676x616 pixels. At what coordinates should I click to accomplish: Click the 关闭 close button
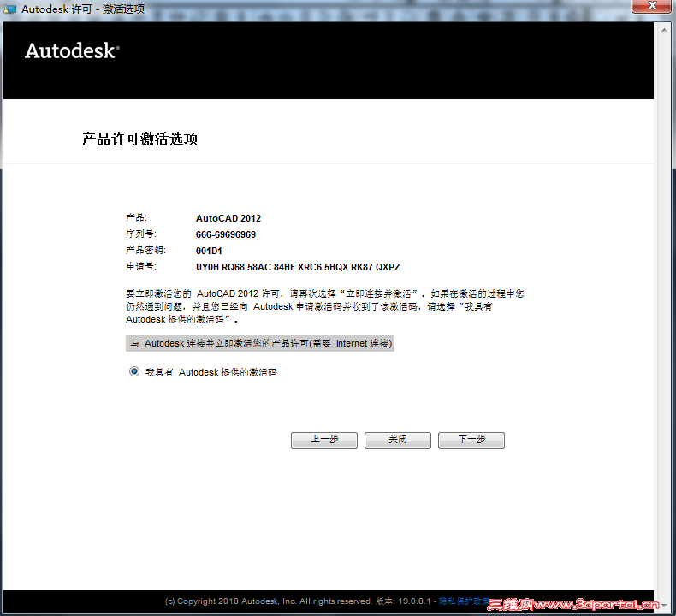(398, 440)
